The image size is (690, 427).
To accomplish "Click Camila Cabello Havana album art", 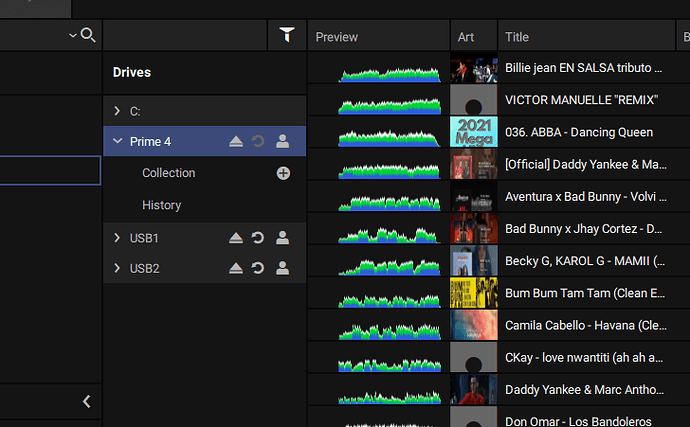I will tap(474, 325).
